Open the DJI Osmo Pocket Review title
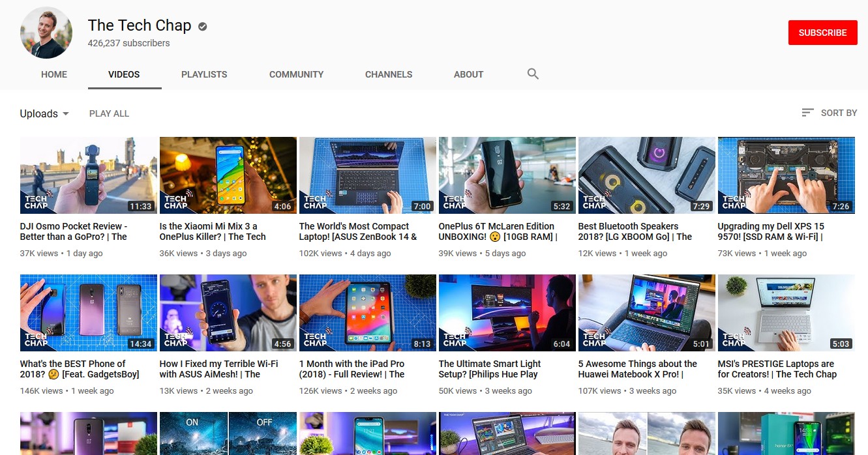Screen dimensions: 868x455 coord(74,231)
